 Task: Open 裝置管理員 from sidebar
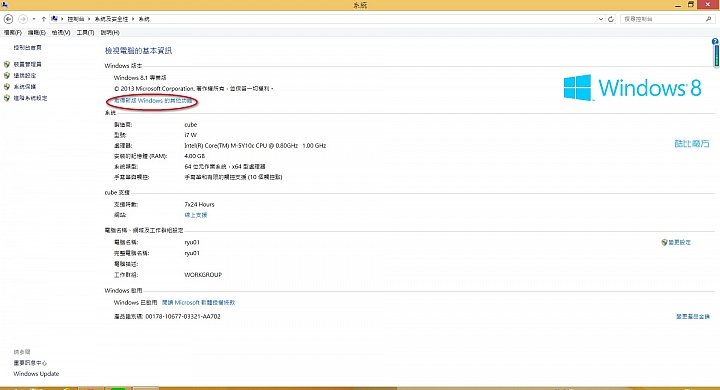click(x=28, y=64)
